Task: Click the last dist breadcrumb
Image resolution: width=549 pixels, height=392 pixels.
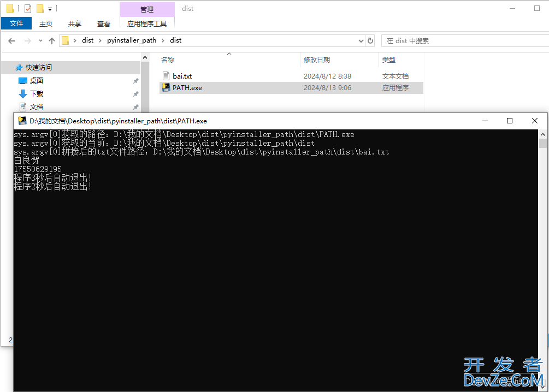Action: (175, 40)
